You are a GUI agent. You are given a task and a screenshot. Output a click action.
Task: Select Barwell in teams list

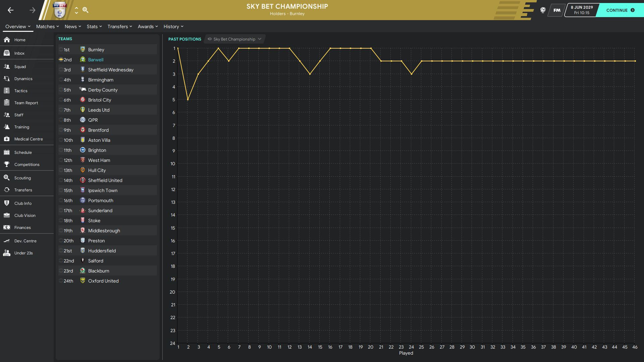108,59
